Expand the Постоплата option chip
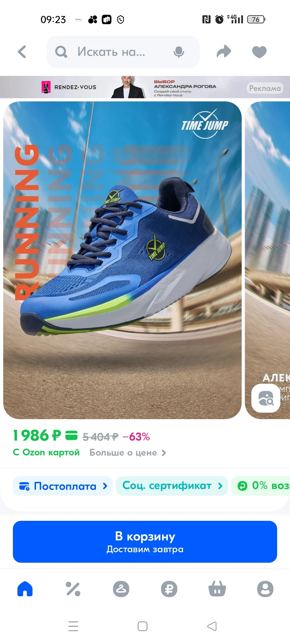Image resolution: width=290 pixels, height=644 pixels. (63, 486)
